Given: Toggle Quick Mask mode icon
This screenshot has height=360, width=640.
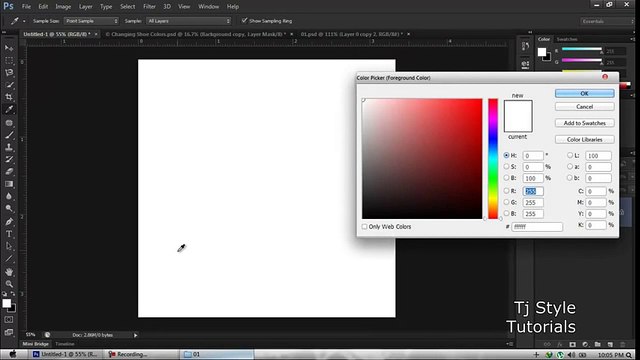Looking at the screenshot, I should (9, 320).
